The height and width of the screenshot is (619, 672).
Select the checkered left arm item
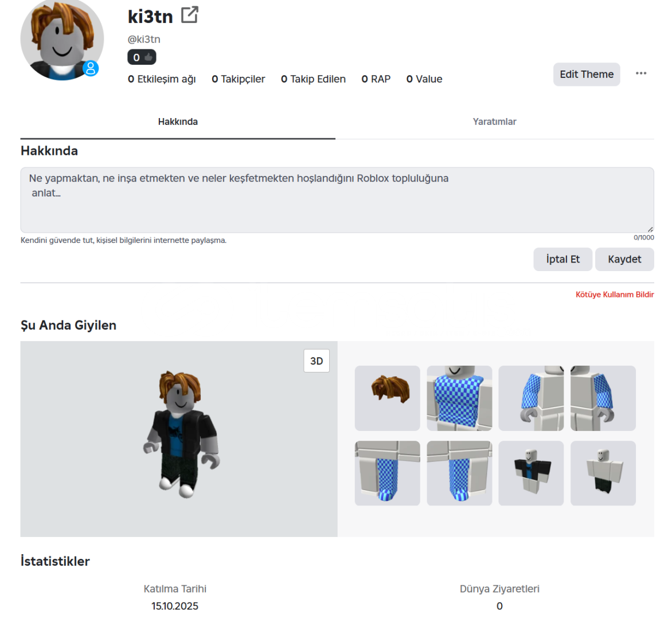click(x=603, y=398)
